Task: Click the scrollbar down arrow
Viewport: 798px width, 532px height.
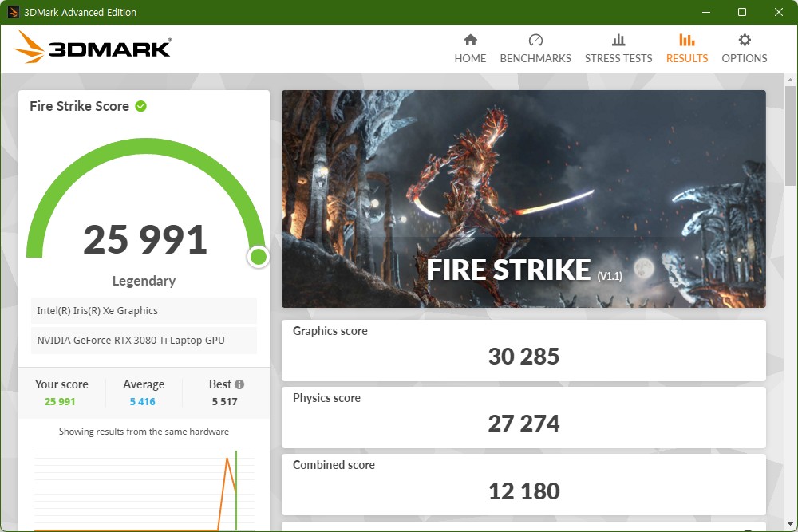Action: [x=790, y=524]
